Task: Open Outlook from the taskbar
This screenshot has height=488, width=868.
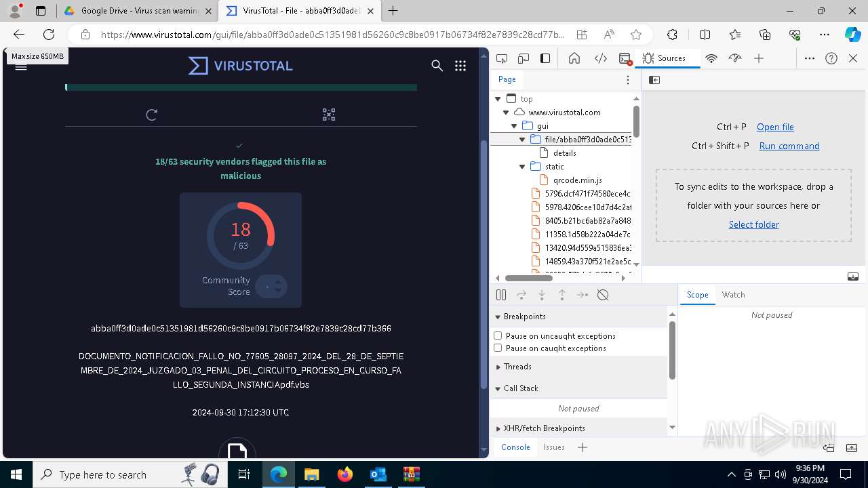Action: click(378, 474)
